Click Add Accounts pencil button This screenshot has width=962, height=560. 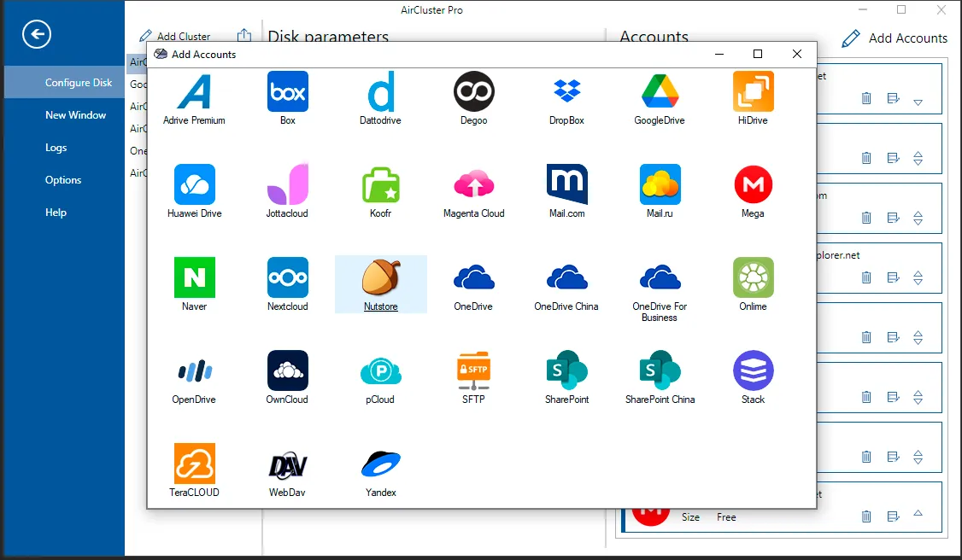(x=895, y=38)
